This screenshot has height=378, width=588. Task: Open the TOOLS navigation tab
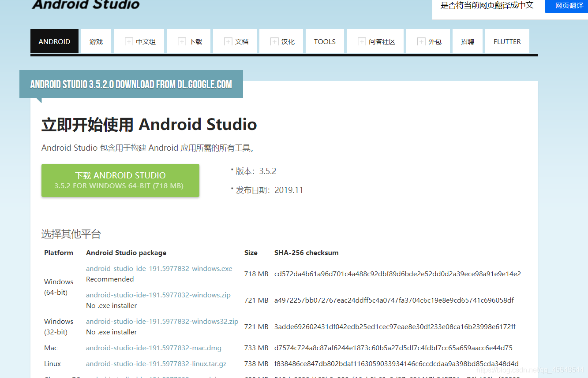[325, 41]
